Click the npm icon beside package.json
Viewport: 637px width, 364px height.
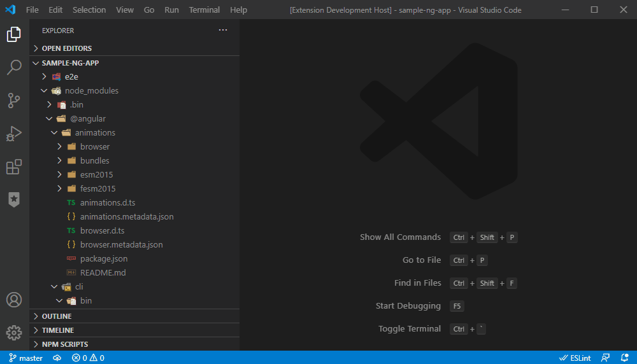(71, 258)
